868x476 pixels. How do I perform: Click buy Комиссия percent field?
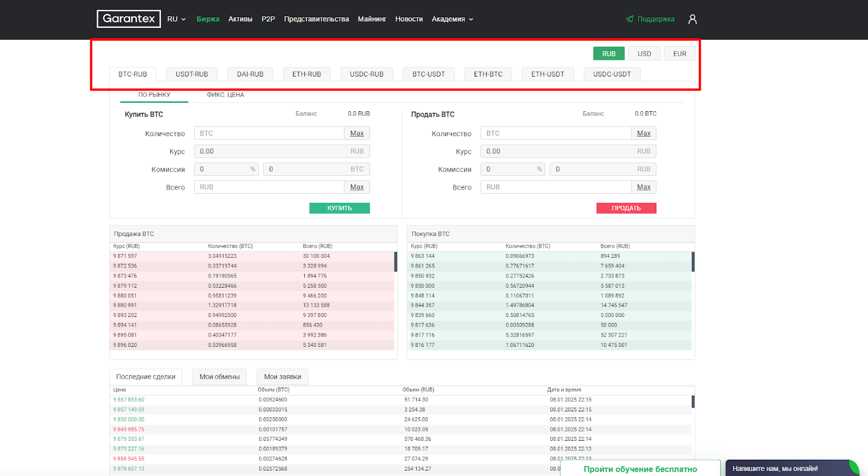[226, 169]
